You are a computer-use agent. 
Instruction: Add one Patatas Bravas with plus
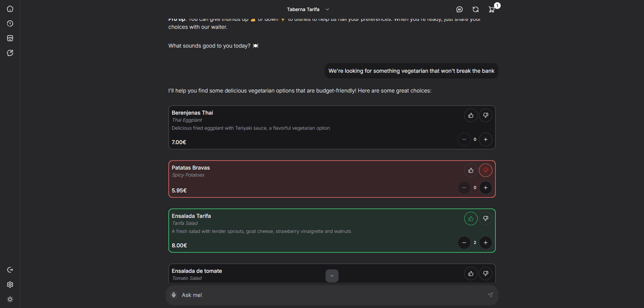point(486,188)
